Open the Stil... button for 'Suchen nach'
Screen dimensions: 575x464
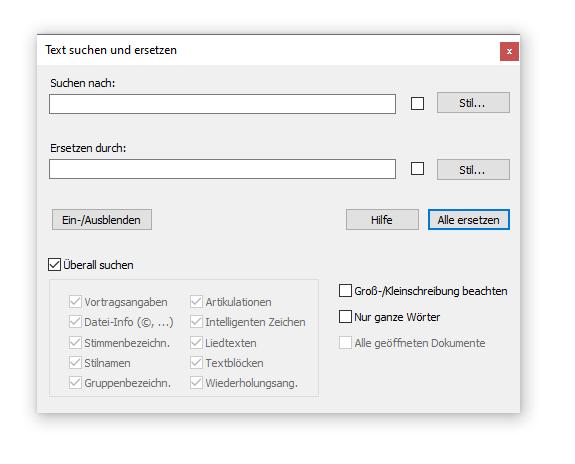473,103
